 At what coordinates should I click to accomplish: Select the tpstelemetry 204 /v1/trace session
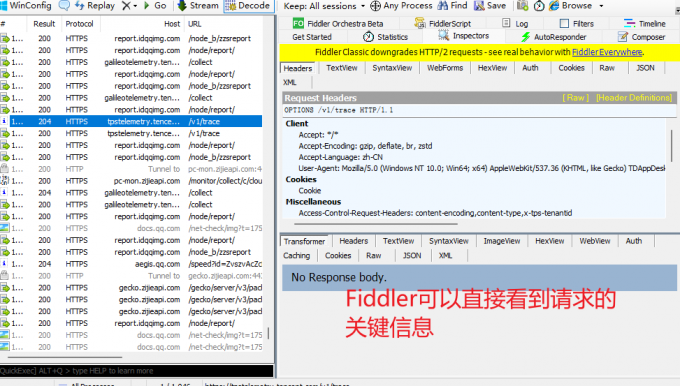131,121
